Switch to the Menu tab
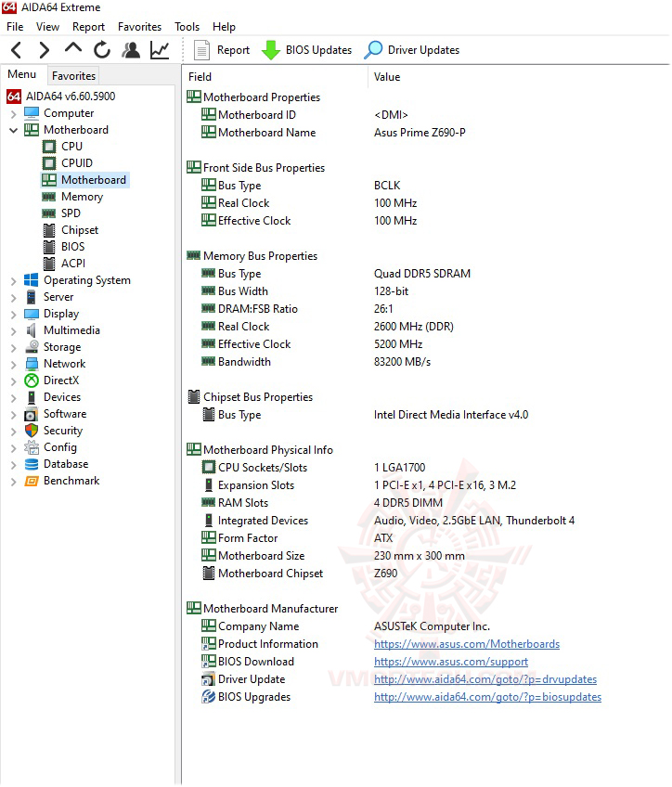The width and height of the screenshot is (672, 787). [x=22, y=74]
